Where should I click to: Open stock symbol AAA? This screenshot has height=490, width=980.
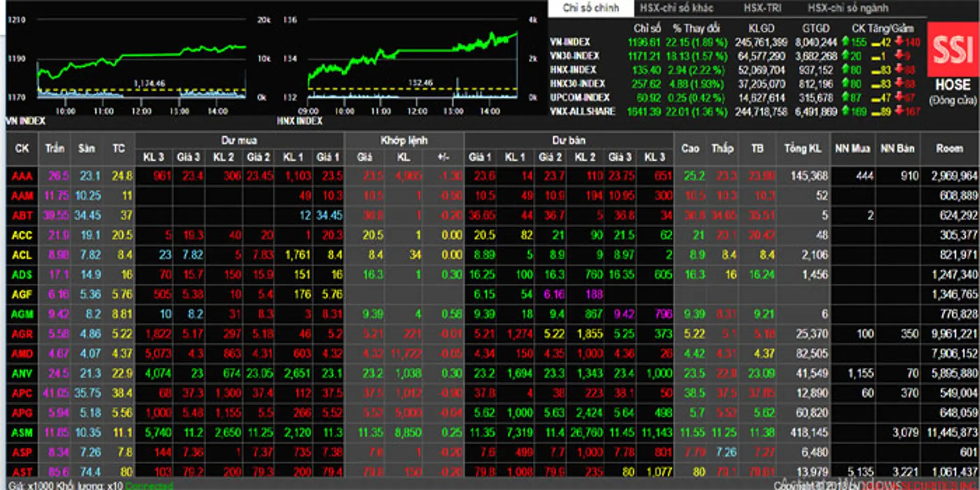click(x=22, y=176)
